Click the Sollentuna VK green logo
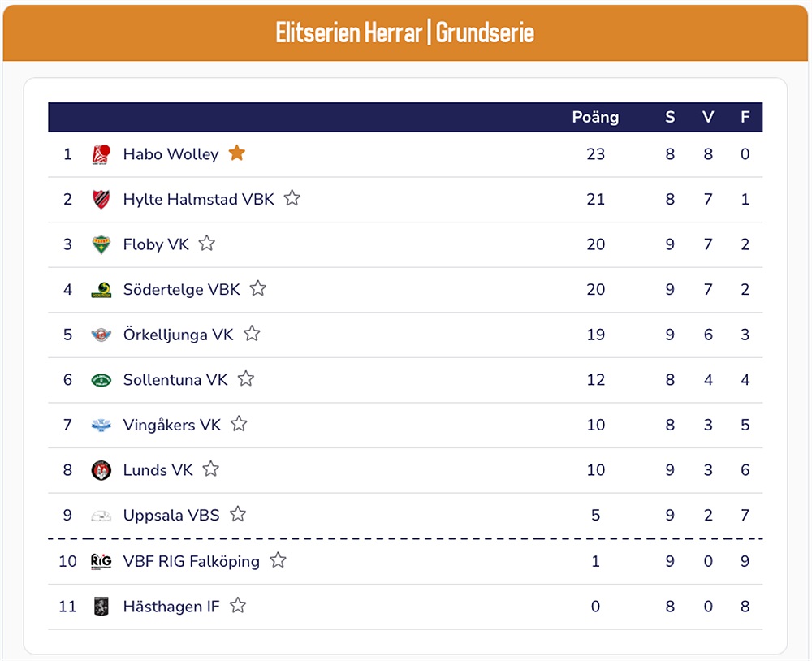Screen dimensions: 812x661 click(101, 380)
